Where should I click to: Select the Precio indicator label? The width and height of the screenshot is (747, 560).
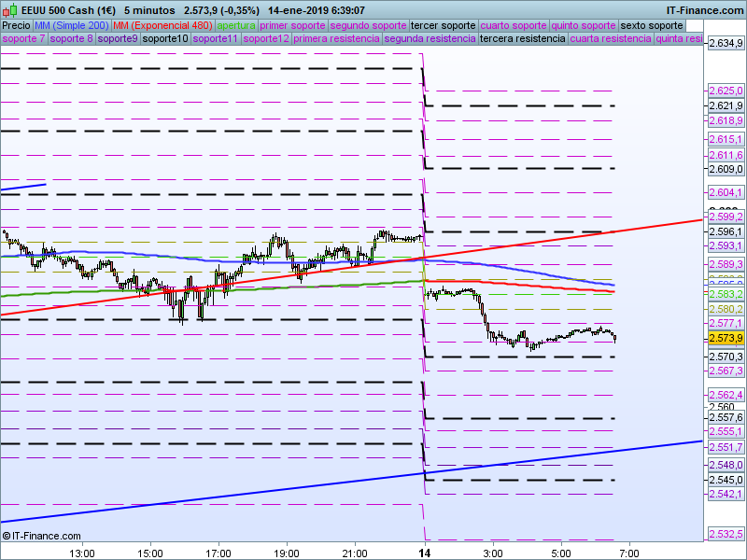[x=17, y=26]
